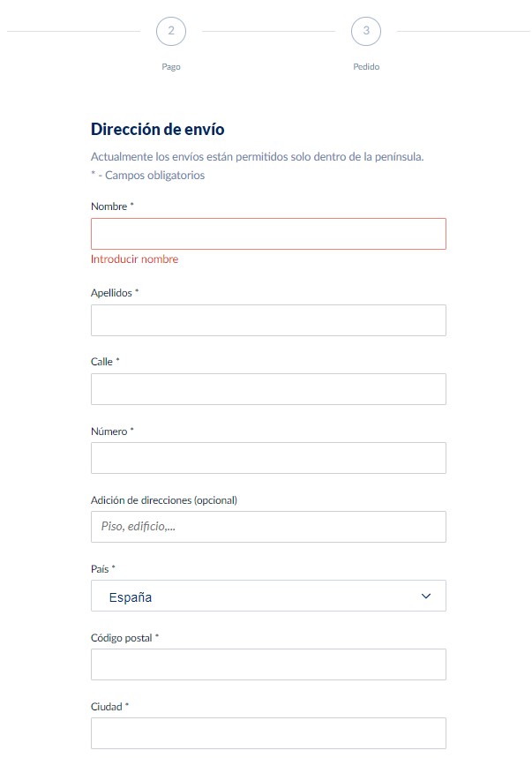Go to the Pago step label
Image resolution: width=532 pixels, height=758 pixels.
point(171,67)
